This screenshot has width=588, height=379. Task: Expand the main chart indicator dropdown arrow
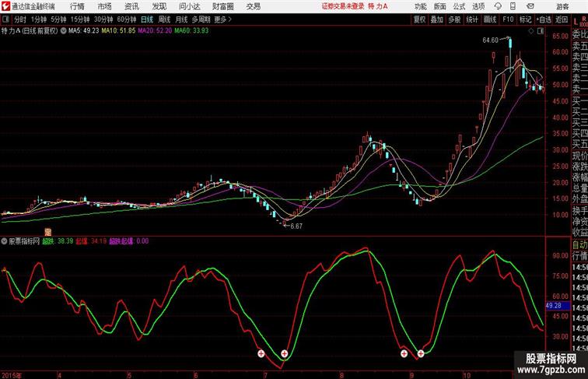(64, 31)
